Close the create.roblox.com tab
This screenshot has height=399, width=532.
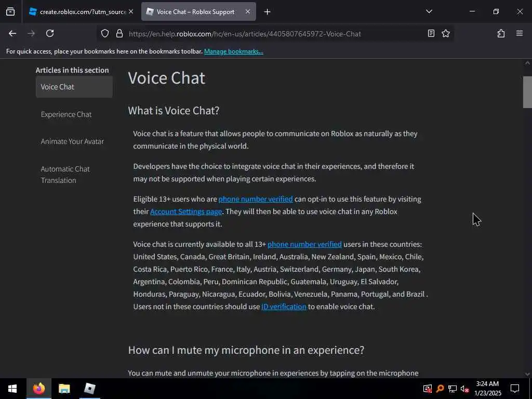[131, 11]
